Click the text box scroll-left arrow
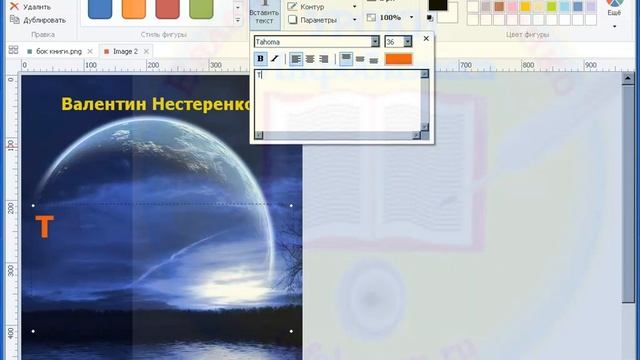 259,135
